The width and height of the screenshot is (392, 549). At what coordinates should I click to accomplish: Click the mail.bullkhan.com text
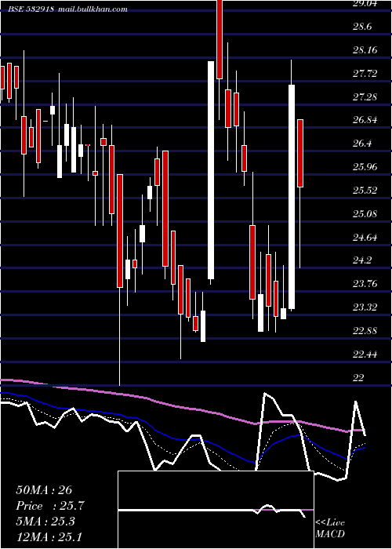click(92, 9)
